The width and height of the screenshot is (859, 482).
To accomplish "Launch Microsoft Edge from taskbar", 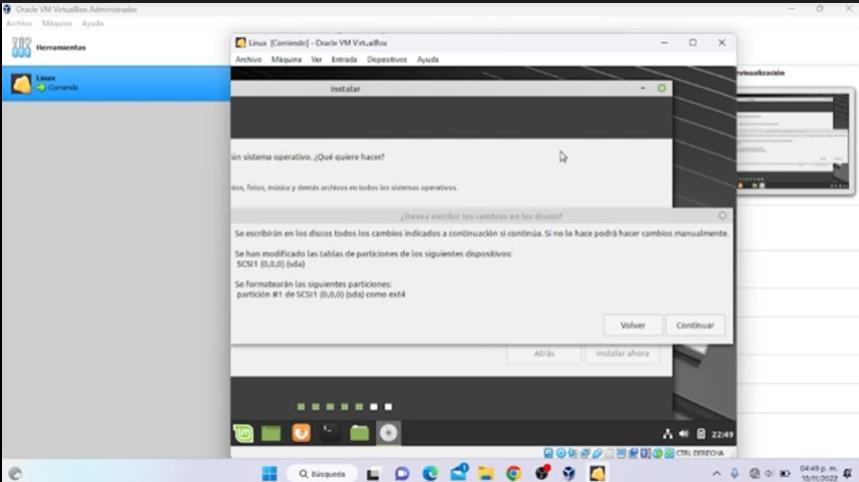I will point(430,473).
